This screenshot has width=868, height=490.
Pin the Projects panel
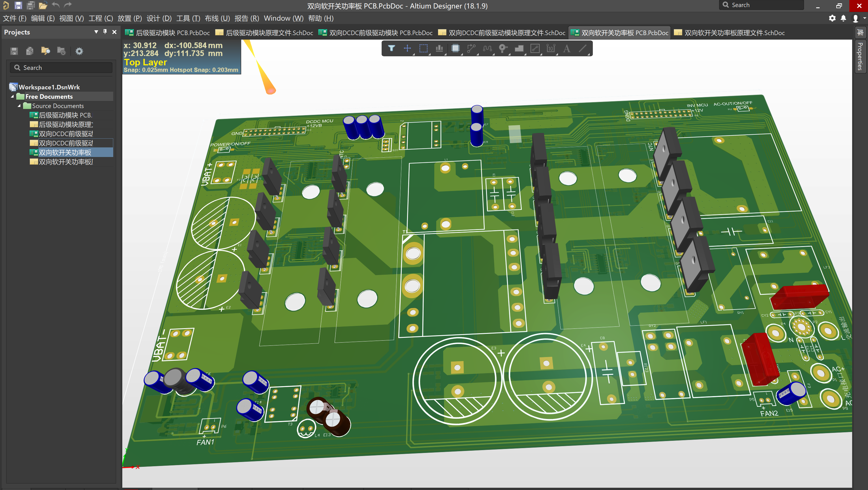click(x=105, y=32)
